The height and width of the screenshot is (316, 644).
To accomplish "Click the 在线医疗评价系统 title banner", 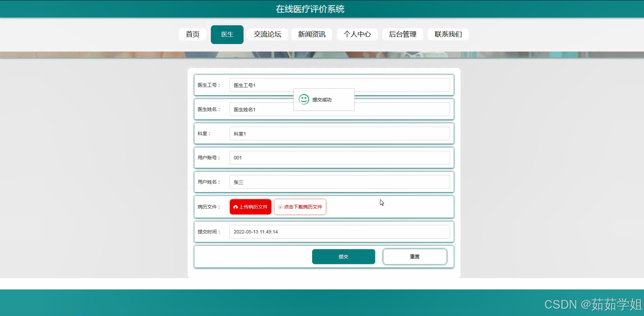I will [310, 9].
